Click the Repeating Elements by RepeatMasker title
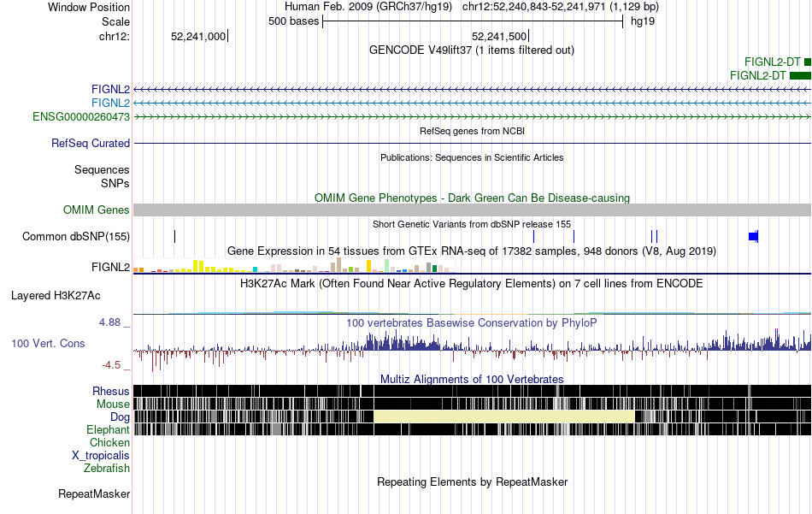Screen dimensions: 812x514 (472, 482)
